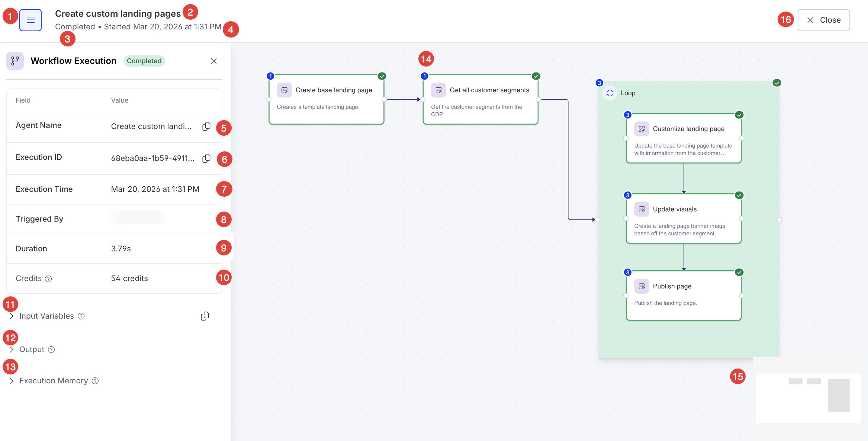Open the hamburger navigation menu
868x441 pixels.
(x=30, y=20)
